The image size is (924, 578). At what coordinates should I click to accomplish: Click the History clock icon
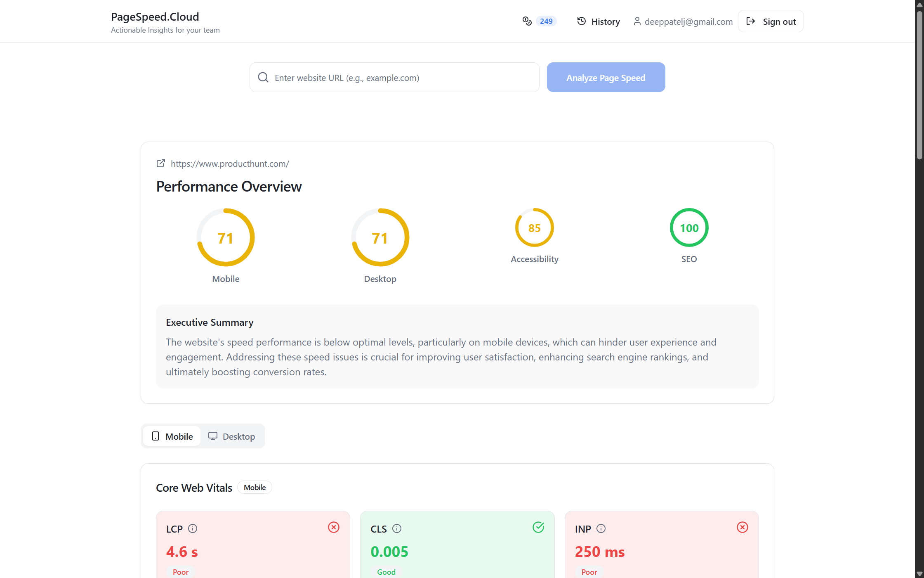tap(581, 21)
